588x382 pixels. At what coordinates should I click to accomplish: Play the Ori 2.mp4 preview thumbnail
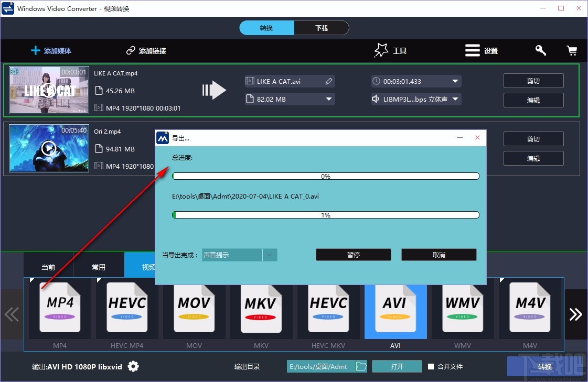tap(48, 148)
